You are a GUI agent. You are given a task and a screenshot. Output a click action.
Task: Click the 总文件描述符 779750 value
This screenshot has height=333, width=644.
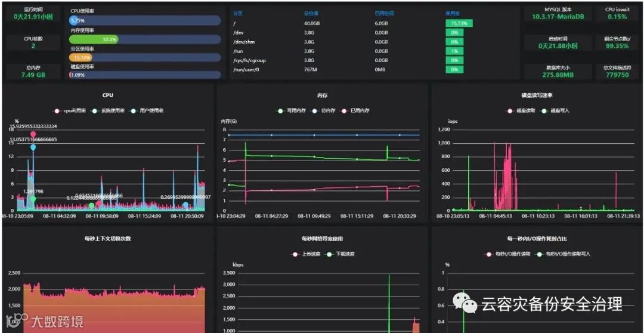(x=617, y=75)
